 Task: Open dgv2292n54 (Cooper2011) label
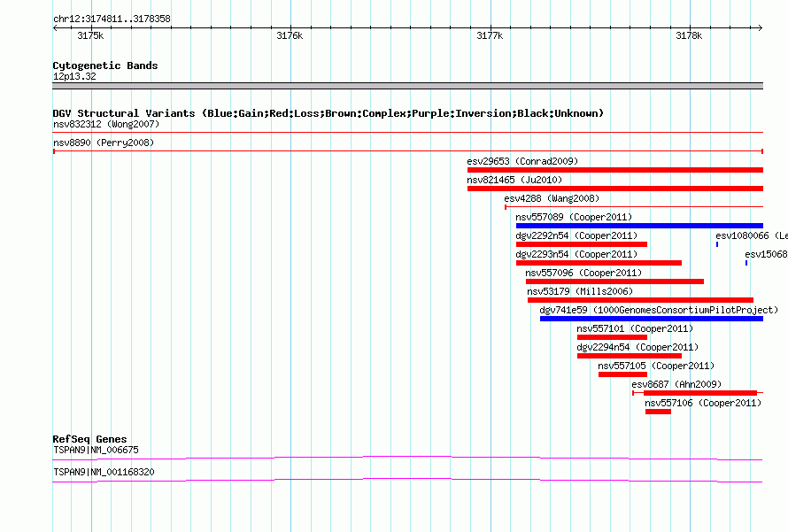[576, 235]
